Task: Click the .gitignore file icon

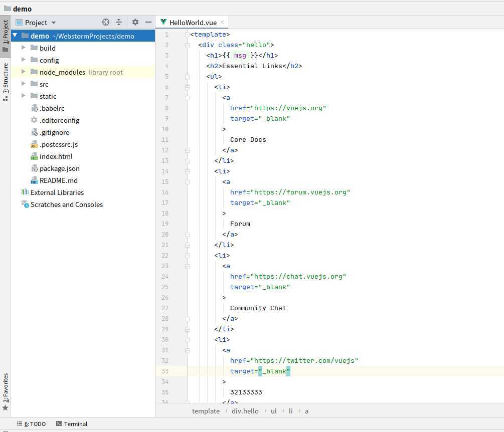Action: (34, 132)
